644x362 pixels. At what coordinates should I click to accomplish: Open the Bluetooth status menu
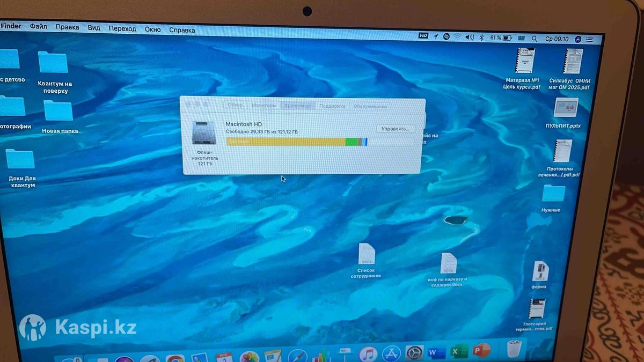point(481,38)
